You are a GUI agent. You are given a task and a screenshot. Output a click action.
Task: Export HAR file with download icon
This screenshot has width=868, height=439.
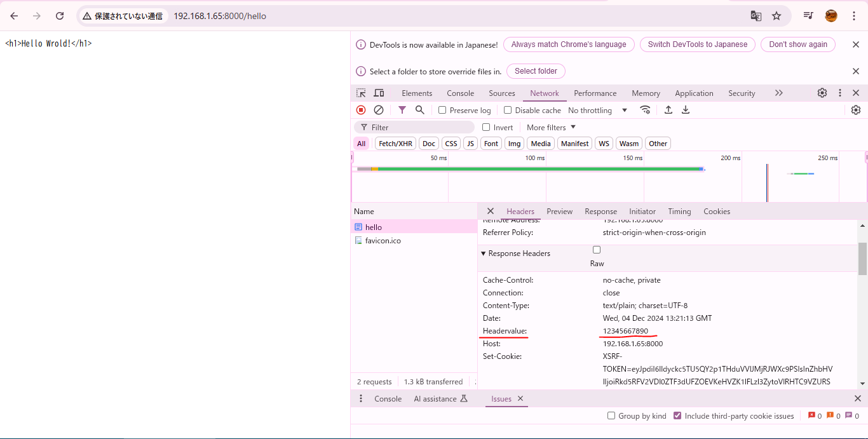tap(686, 110)
